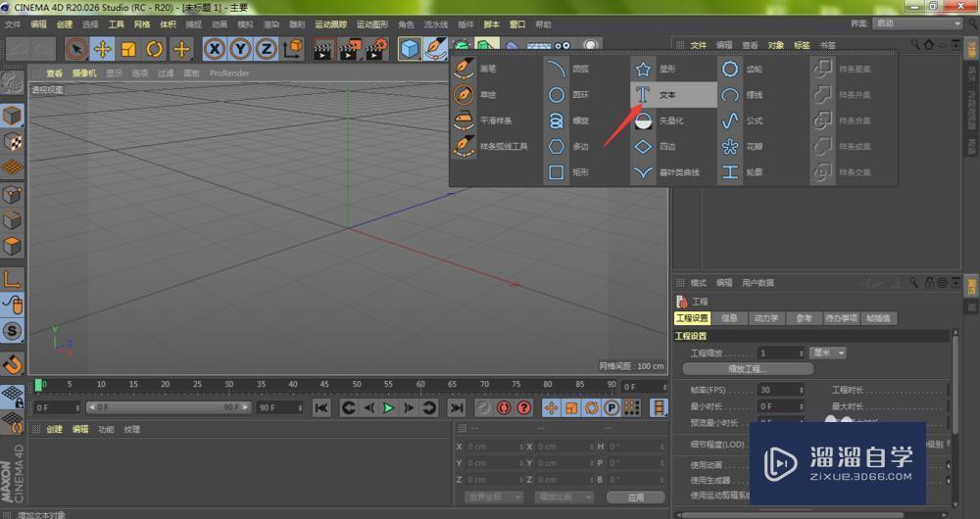Image resolution: width=980 pixels, height=519 pixels.
Task: Toggle Z axis lock
Action: 267,49
